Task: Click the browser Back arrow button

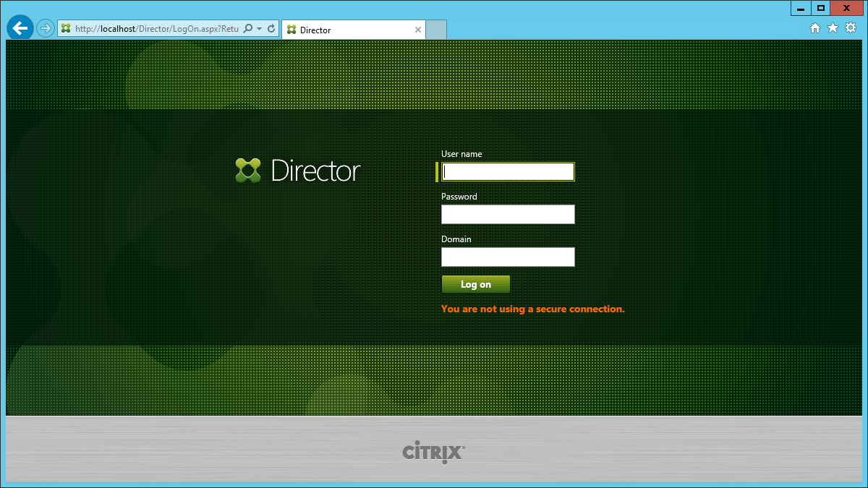Action: [20, 28]
